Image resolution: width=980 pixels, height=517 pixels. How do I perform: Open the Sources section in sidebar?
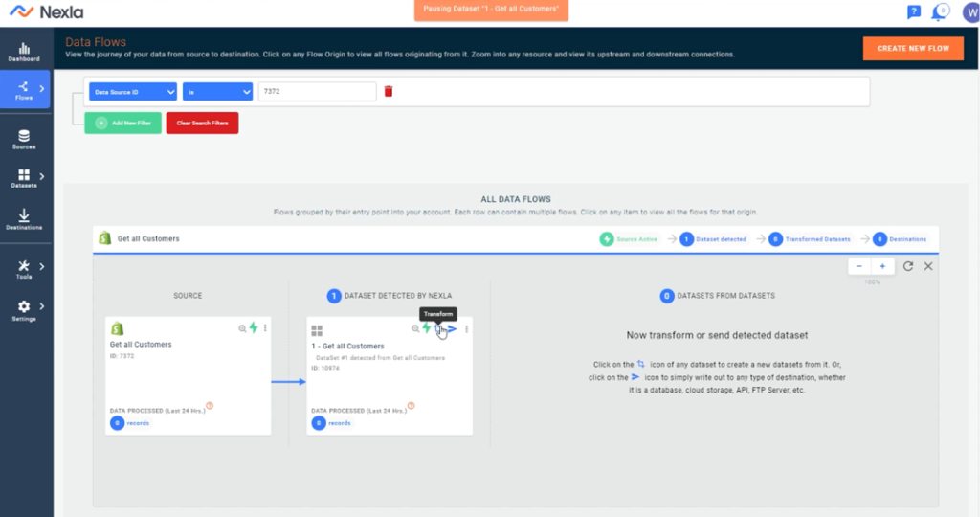(24, 140)
